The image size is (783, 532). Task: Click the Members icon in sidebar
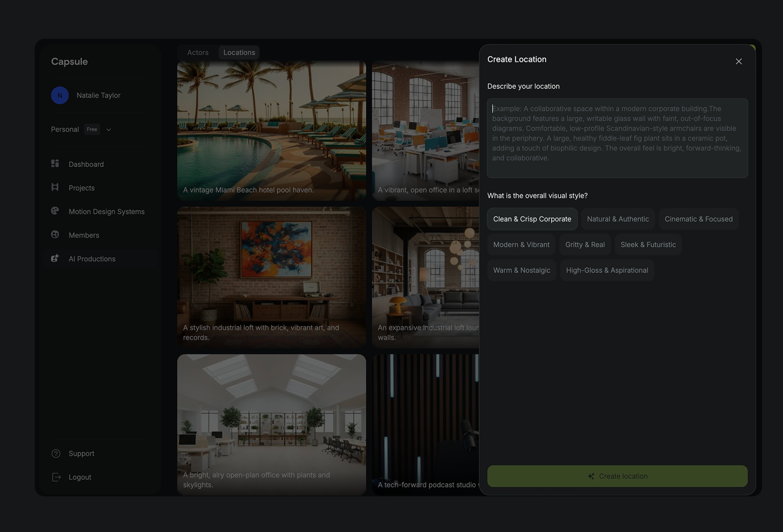55,235
